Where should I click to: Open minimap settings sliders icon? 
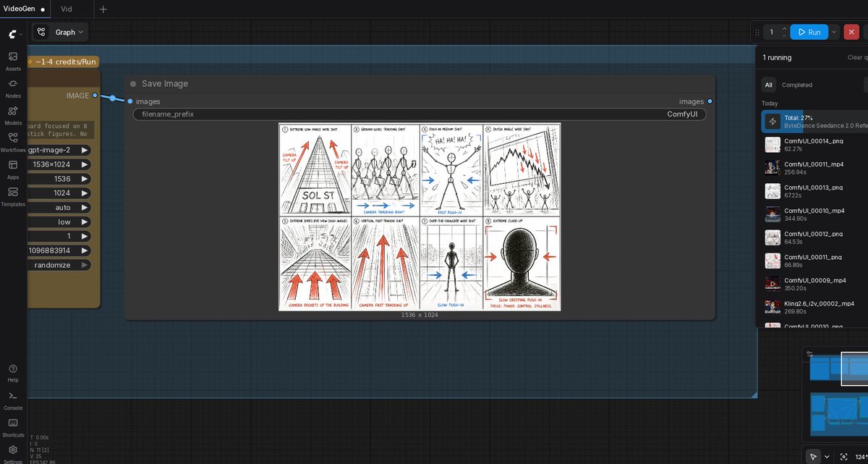[x=809, y=353]
